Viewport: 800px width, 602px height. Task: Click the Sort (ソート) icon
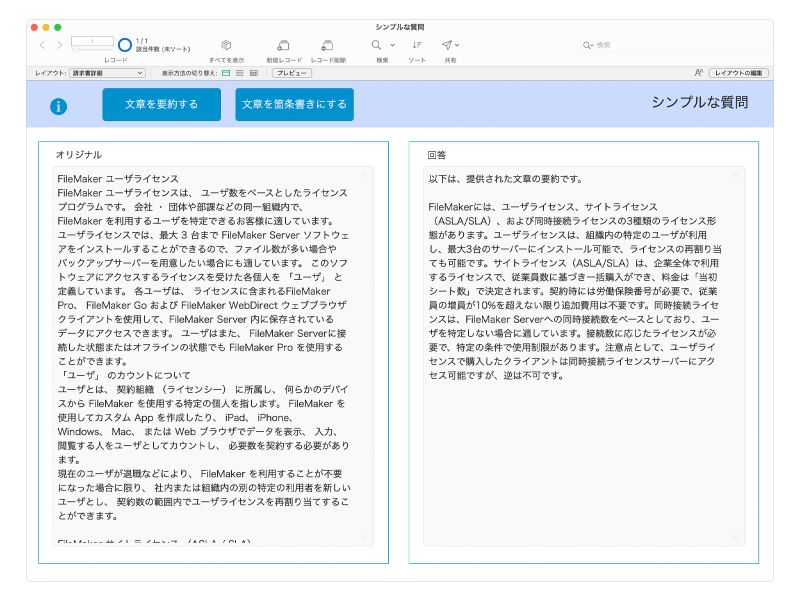click(x=417, y=45)
